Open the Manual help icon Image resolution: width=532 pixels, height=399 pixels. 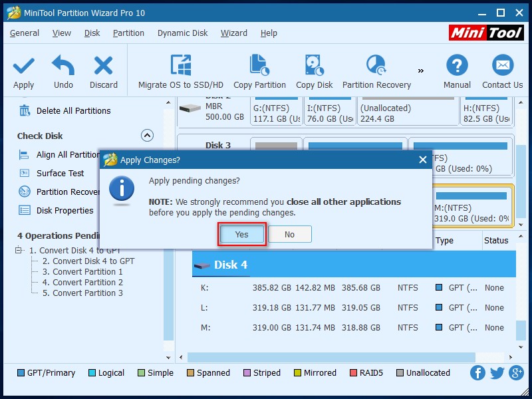[x=457, y=65]
